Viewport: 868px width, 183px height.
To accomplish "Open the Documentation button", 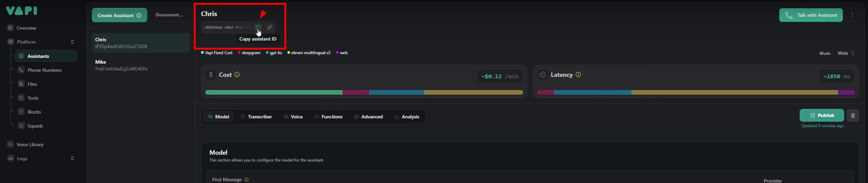I will click(x=170, y=15).
